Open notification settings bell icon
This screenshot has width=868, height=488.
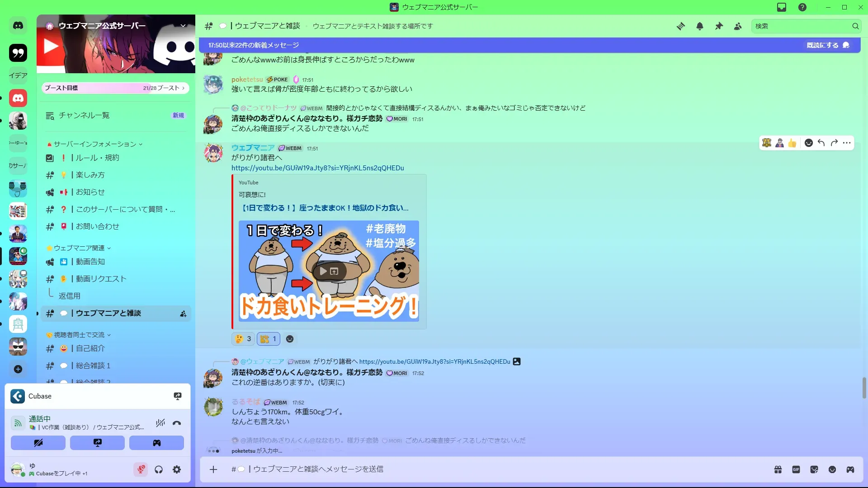tap(700, 26)
